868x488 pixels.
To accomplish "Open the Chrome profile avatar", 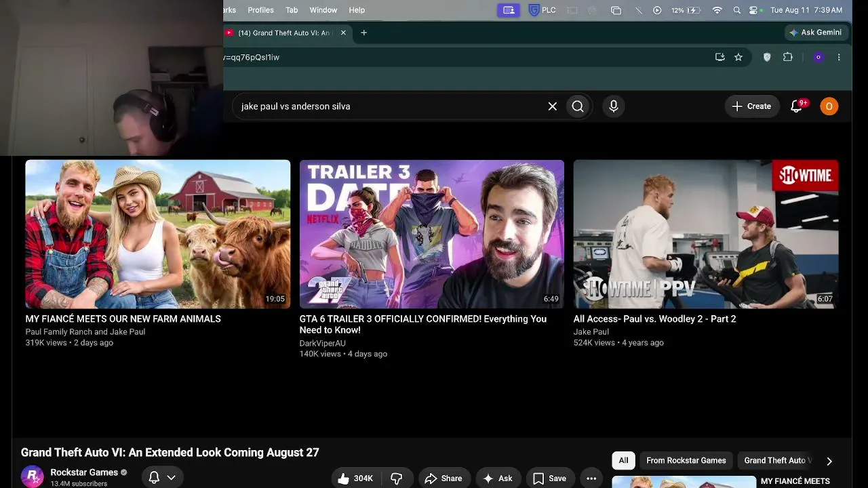I will tap(818, 58).
